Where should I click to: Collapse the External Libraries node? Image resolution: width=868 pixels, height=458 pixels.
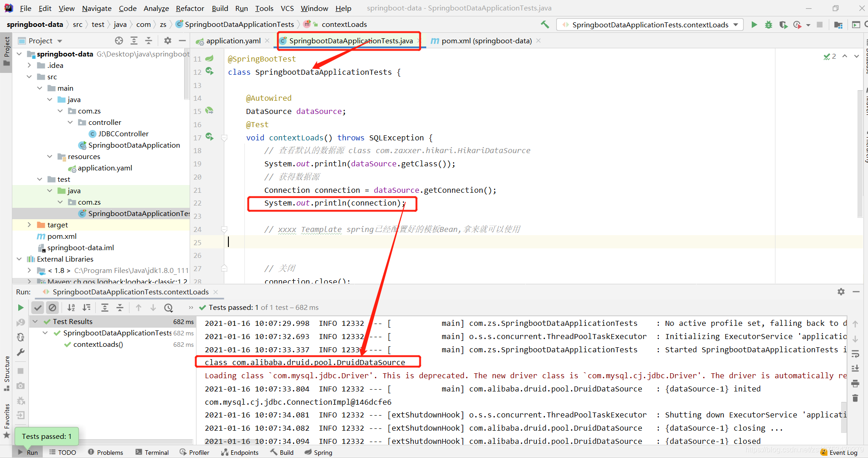(19, 259)
